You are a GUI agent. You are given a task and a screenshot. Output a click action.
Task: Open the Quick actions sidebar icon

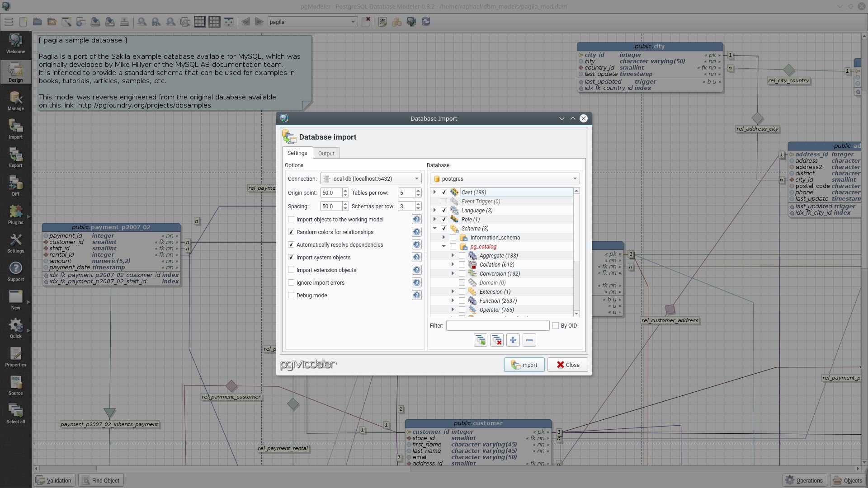[x=15, y=328]
